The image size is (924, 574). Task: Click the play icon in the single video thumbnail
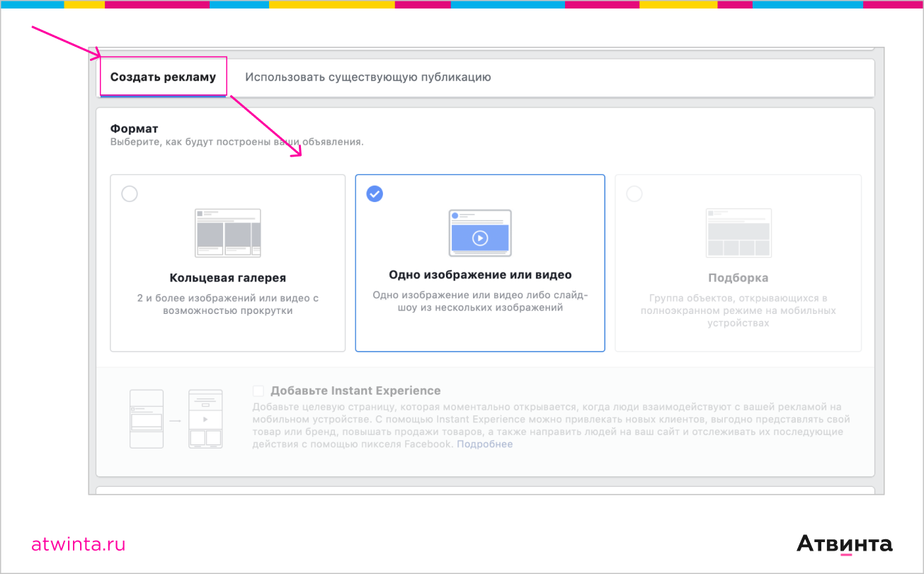tap(480, 238)
